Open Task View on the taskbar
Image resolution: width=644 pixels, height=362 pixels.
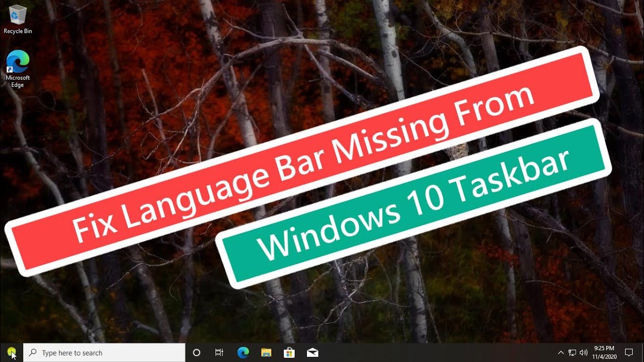point(219,353)
